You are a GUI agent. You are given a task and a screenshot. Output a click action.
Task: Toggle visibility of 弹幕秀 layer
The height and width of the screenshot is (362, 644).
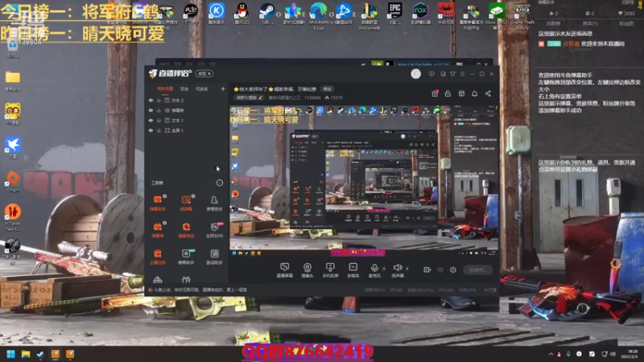coord(151,110)
